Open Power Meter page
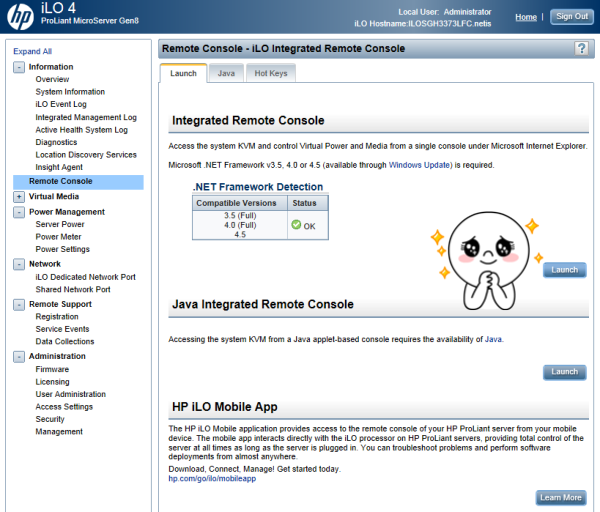600x512 pixels. click(x=58, y=237)
